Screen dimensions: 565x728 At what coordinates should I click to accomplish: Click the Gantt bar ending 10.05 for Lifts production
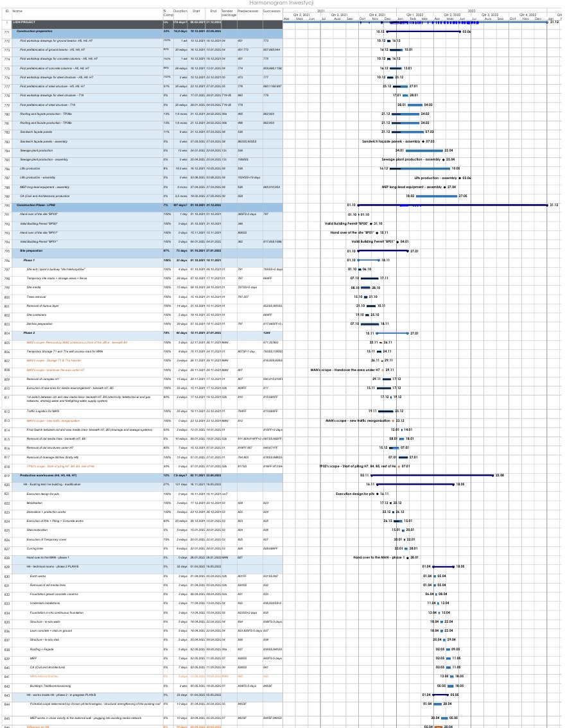pos(420,169)
